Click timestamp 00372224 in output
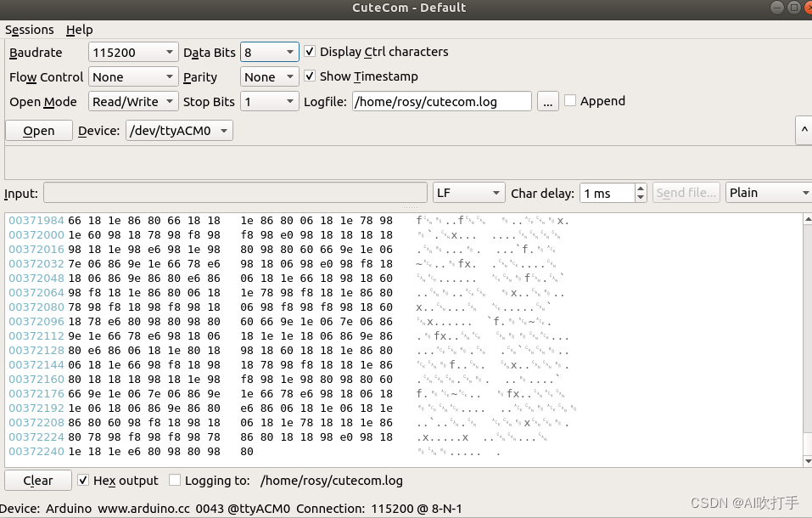Viewport: 812px width, 518px height. point(36,437)
